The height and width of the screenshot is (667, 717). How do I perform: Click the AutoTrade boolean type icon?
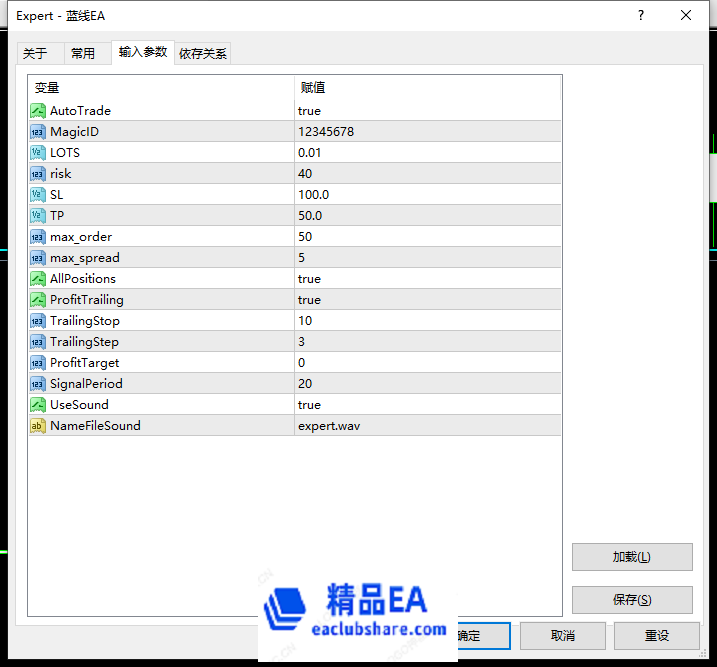click(x=38, y=111)
